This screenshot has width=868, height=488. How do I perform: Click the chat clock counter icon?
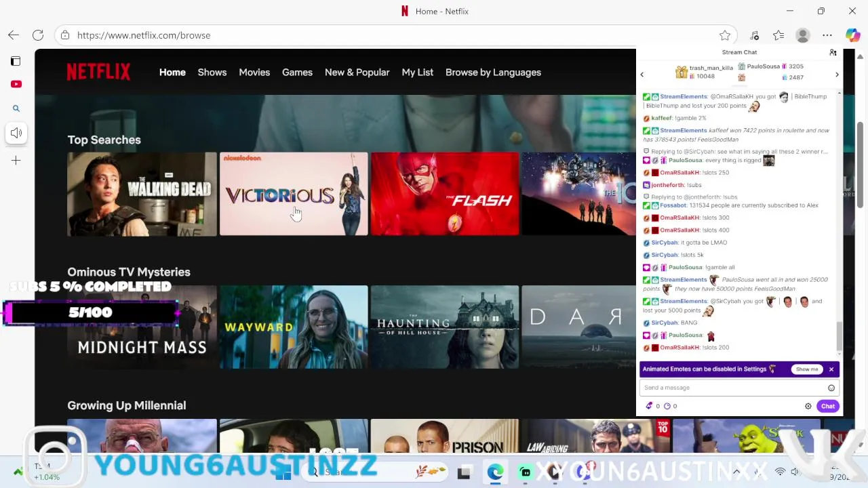(667, 406)
